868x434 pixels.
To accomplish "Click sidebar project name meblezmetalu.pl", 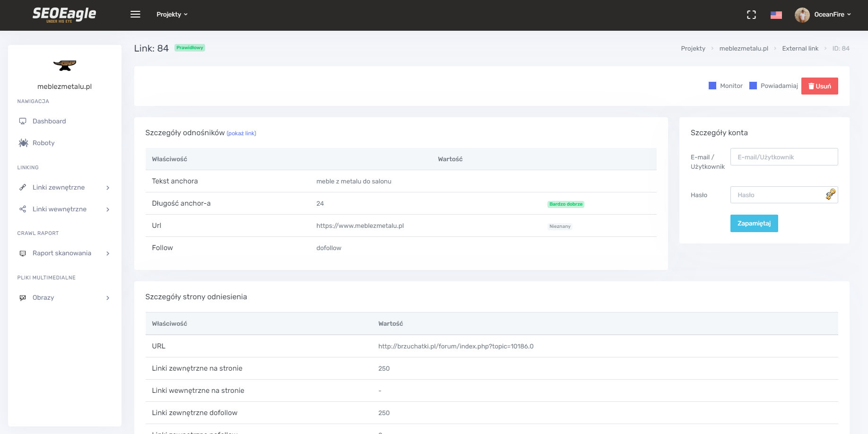I will [x=65, y=87].
